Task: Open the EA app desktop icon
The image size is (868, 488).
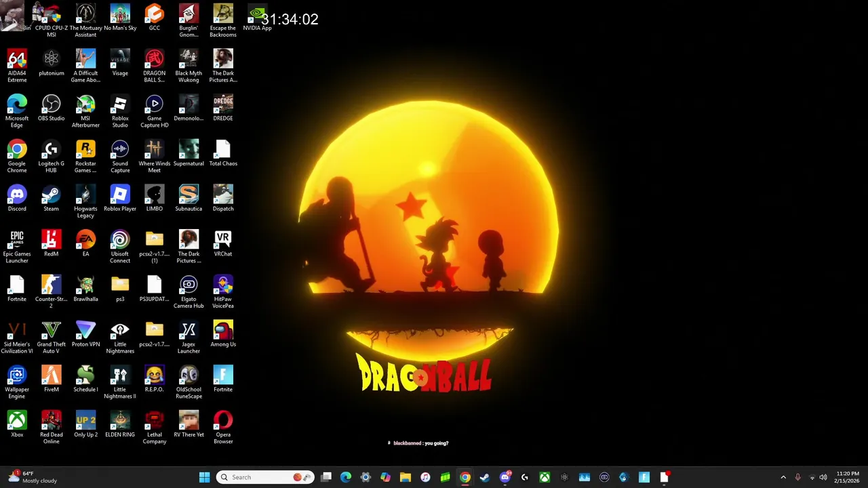Action: click(85, 244)
